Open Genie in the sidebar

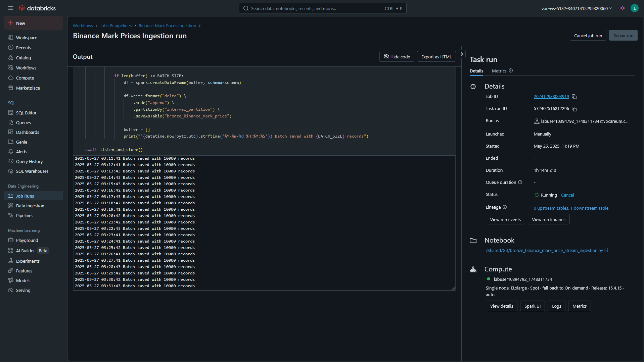tap(34, 142)
